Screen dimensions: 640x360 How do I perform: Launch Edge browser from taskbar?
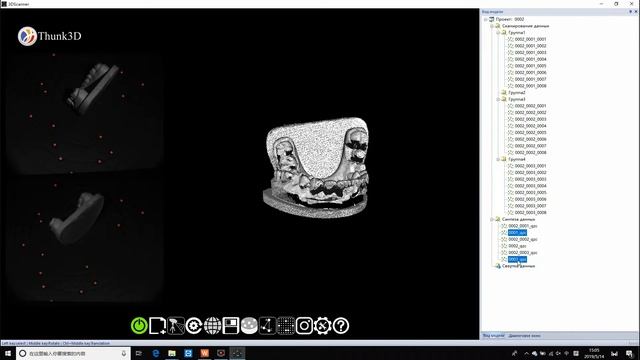point(156,353)
